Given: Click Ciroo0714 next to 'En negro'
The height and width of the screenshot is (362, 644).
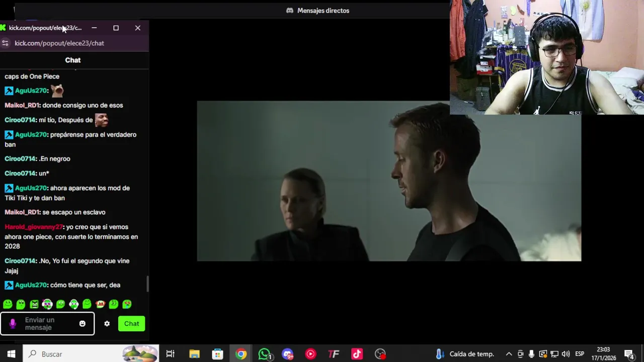Looking at the screenshot, I should [20, 158].
